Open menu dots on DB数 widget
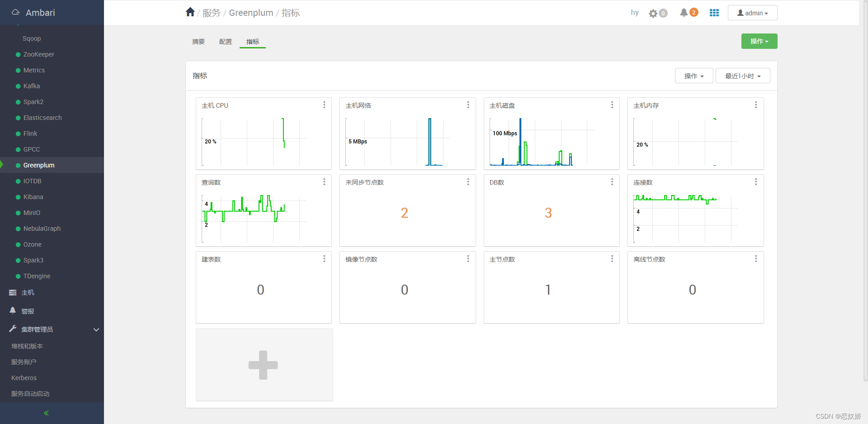The height and width of the screenshot is (424, 868). [612, 182]
